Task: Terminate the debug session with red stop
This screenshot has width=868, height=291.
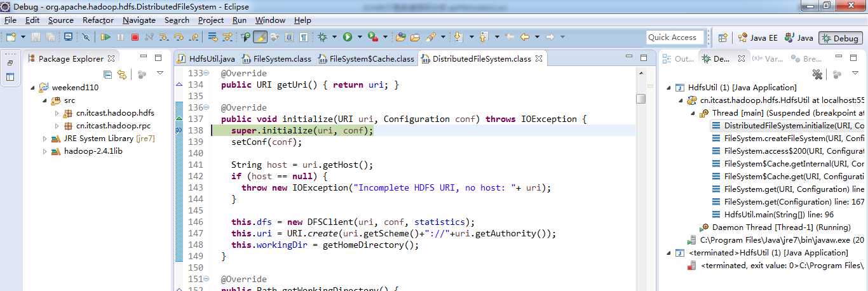Action: 135,37
